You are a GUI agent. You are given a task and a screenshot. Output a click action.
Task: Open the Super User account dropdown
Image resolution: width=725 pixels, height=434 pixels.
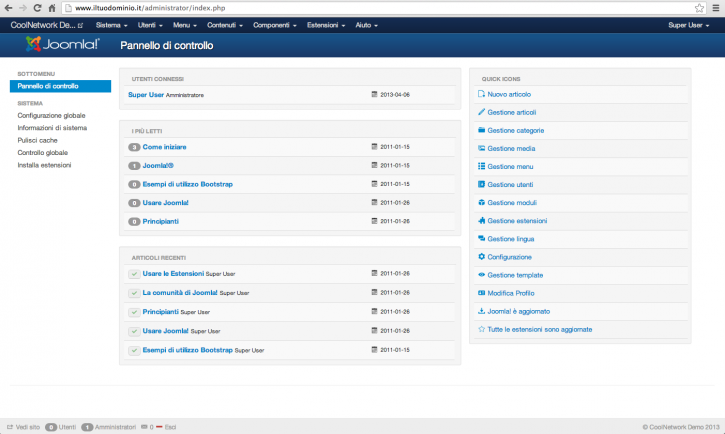tap(688, 25)
